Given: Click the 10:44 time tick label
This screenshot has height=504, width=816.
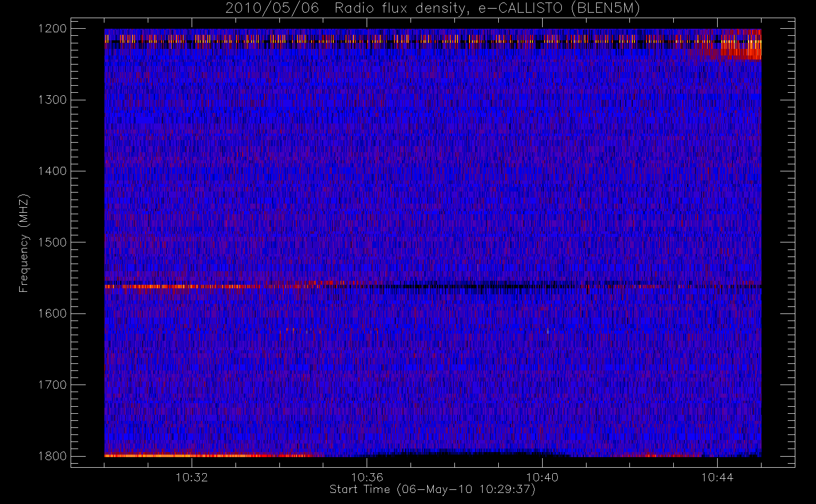Looking at the screenshot, I should 717,477.
